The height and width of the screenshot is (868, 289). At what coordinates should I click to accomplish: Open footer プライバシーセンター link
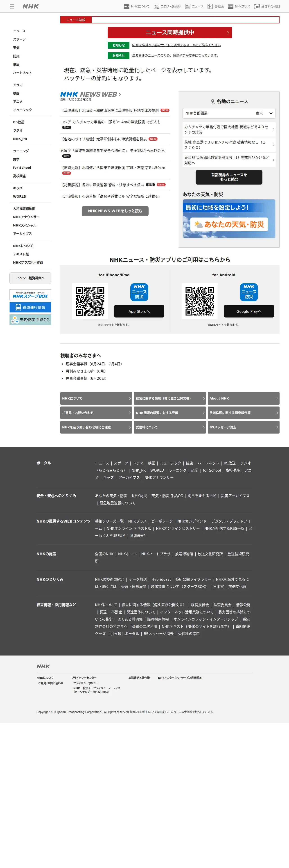pos(84,678)
